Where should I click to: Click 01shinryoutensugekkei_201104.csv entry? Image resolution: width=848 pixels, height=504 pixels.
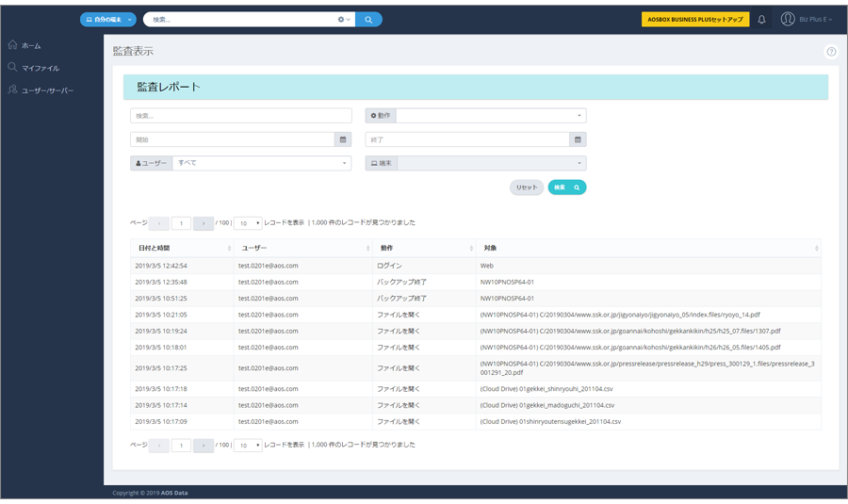[550, 421]
